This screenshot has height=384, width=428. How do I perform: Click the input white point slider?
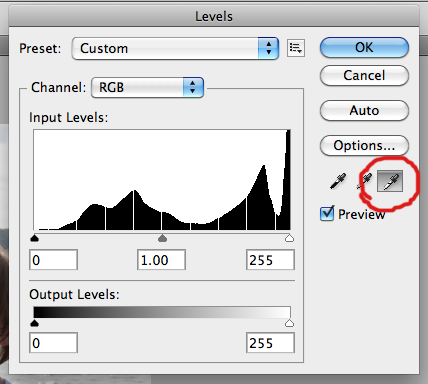[289, 238]
